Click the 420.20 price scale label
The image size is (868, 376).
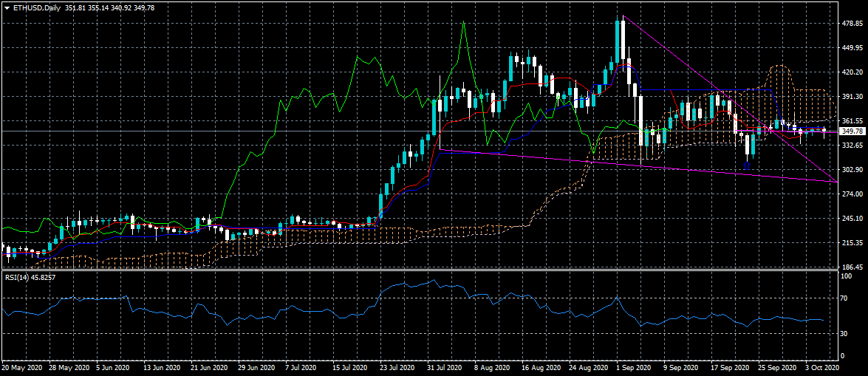852,72
